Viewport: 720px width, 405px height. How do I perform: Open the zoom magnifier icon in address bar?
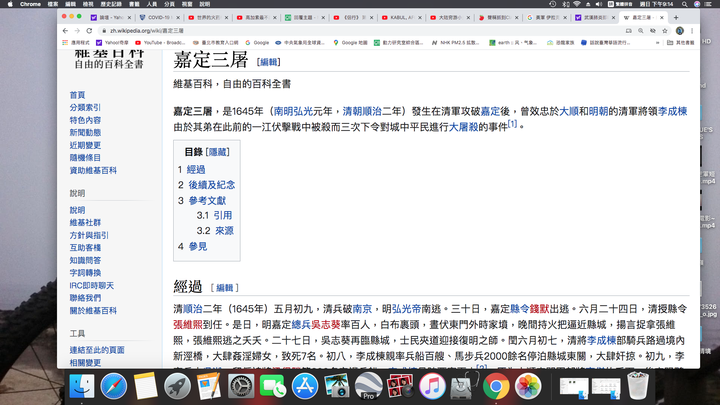point(641,31)
